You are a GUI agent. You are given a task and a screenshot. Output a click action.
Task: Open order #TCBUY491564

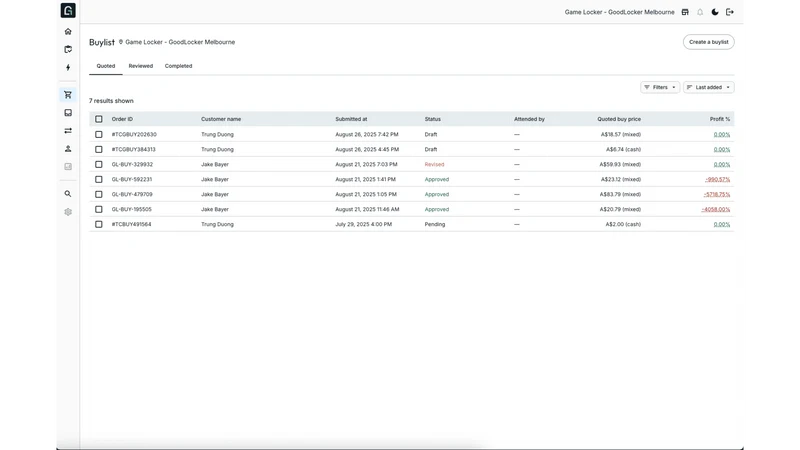[x=132, y=224]
